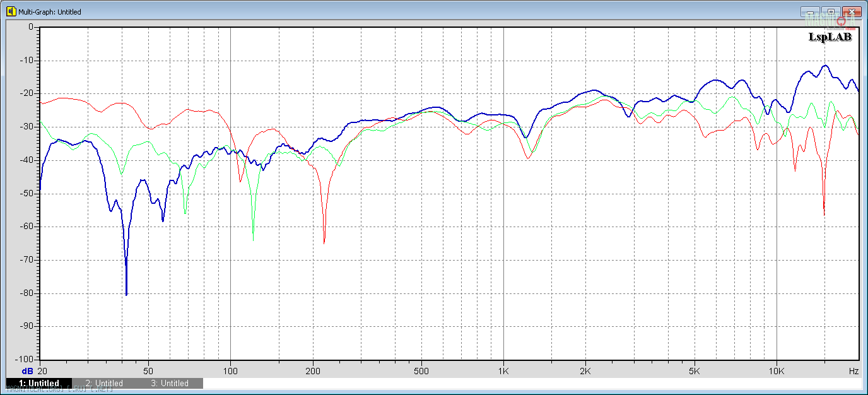This screenshot has height=395, width=868.
Task: Click the Hz frequency axis unit label
Action: coord(853,370)
